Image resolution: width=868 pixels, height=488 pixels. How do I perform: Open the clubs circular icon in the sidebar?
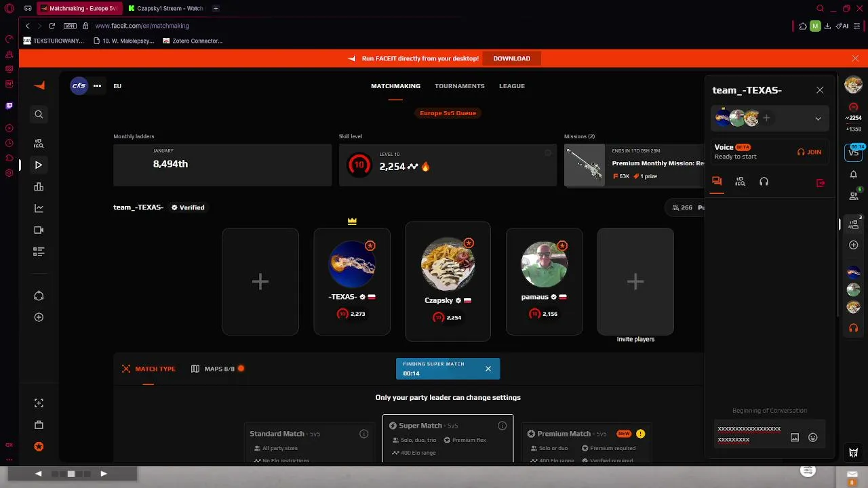tap(39, 296)
